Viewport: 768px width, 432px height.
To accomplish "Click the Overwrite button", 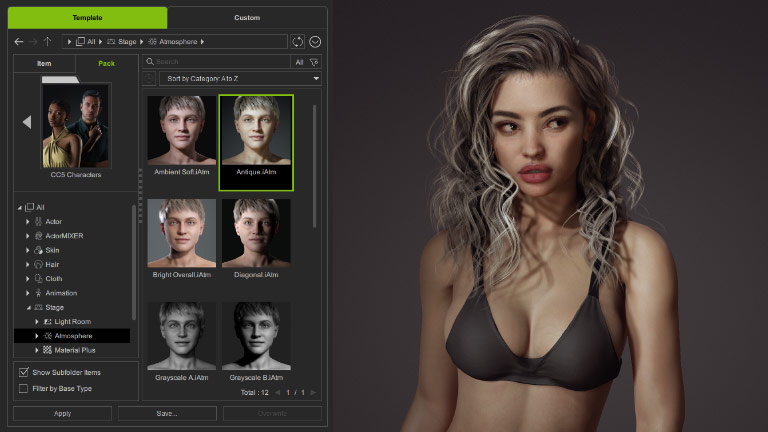I will coord(272,413).
